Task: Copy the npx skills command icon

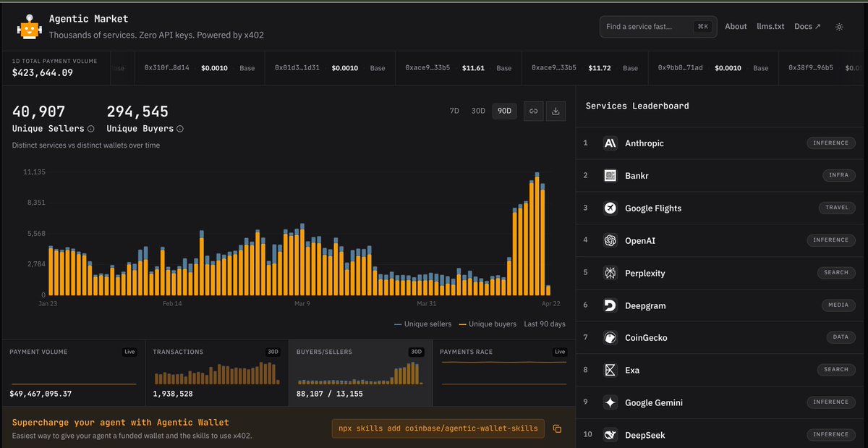Action: pos(557,428)
